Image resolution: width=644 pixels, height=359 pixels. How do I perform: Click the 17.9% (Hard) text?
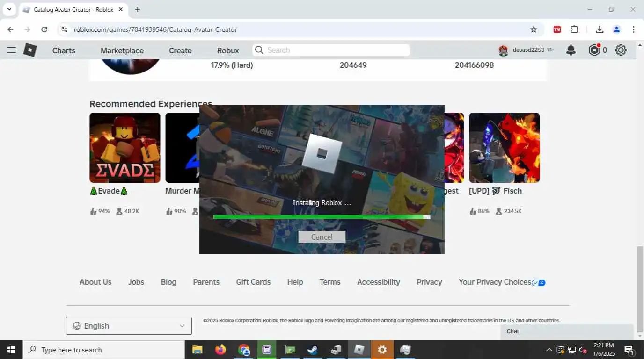point(232,65)
